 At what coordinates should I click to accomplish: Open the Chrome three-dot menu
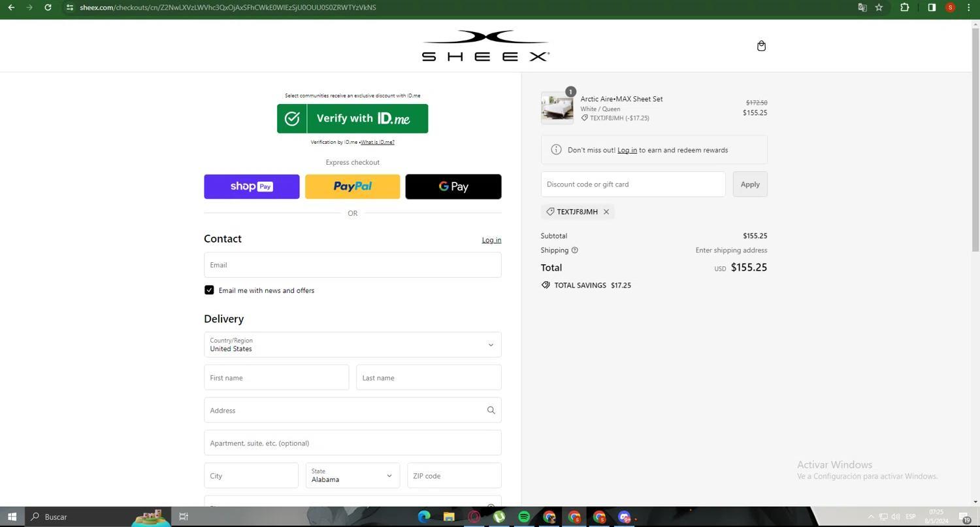969,7
